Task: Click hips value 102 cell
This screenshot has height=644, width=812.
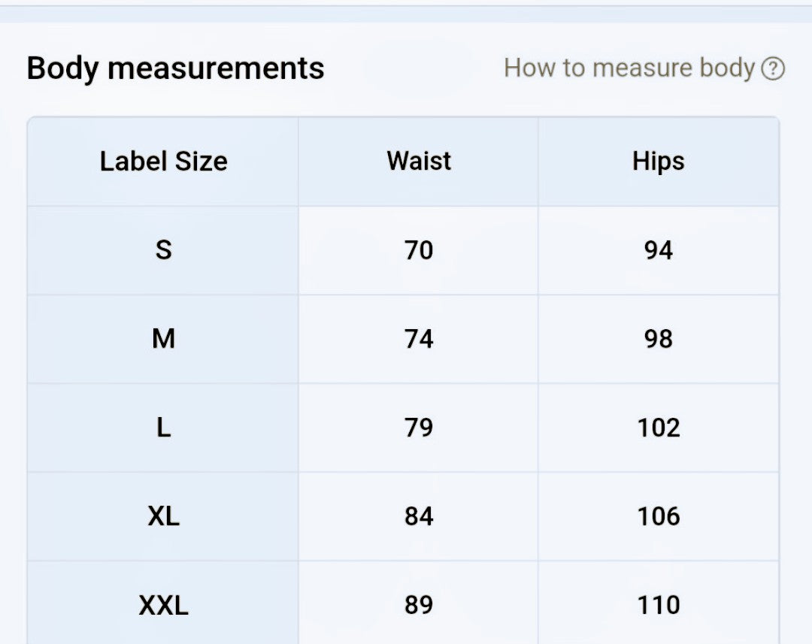Action: (658, 428)
